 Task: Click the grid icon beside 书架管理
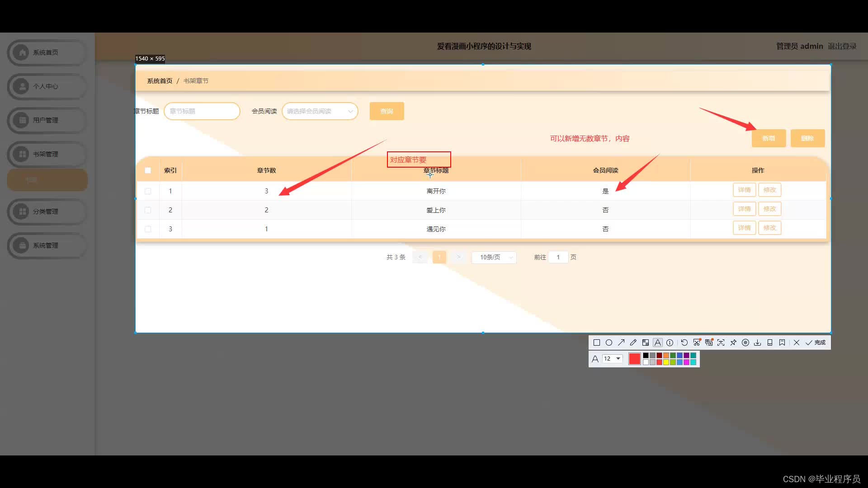21,154
